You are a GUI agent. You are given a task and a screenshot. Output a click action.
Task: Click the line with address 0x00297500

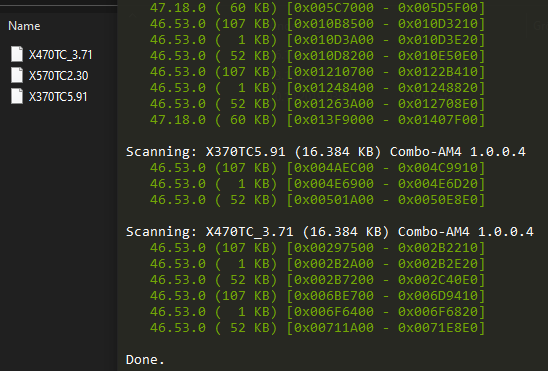[317, 248]
